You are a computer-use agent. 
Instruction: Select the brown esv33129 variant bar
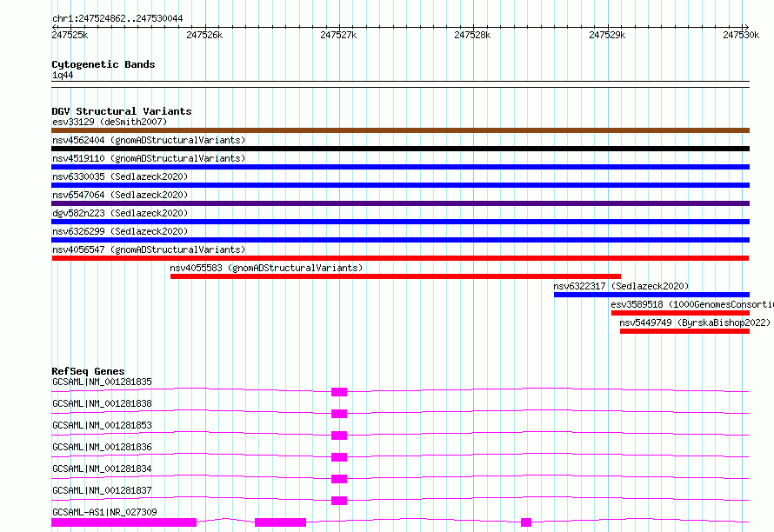pyautogui.click(x=400, y=130)
